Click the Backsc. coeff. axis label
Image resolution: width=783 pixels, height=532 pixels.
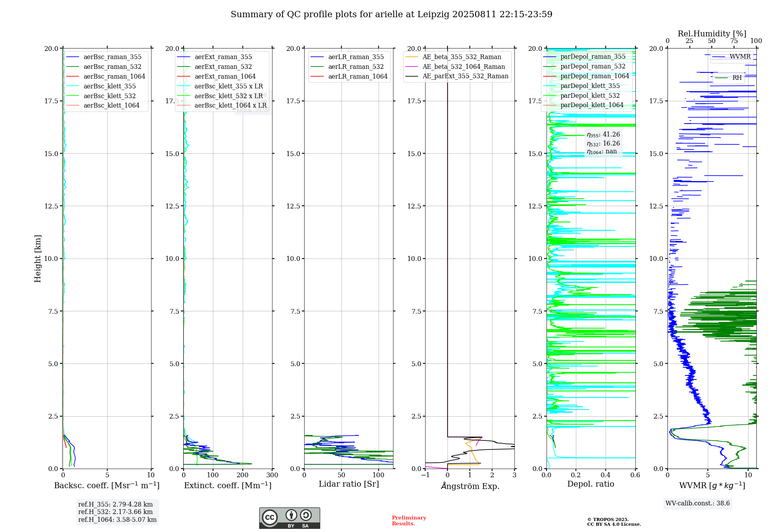pos(107,485)
